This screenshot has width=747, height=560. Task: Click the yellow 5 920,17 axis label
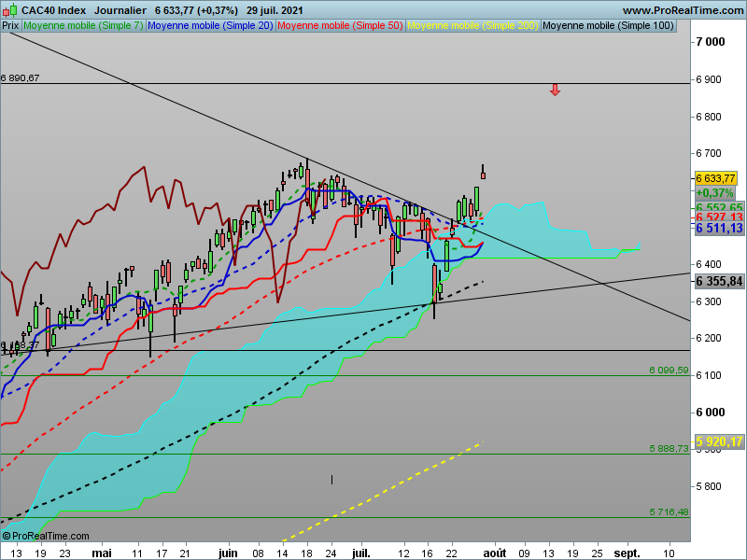pyautogui.click(x=719, y=441)
